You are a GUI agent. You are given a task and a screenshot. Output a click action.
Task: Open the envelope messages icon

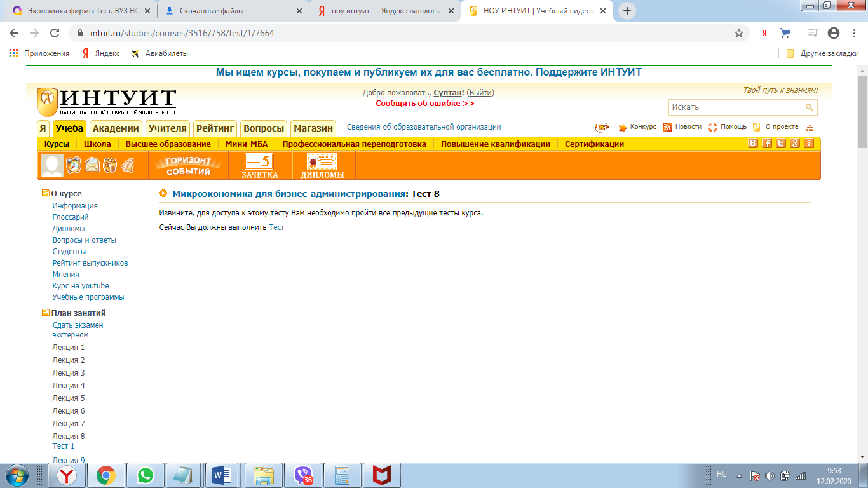coord(92,165)
